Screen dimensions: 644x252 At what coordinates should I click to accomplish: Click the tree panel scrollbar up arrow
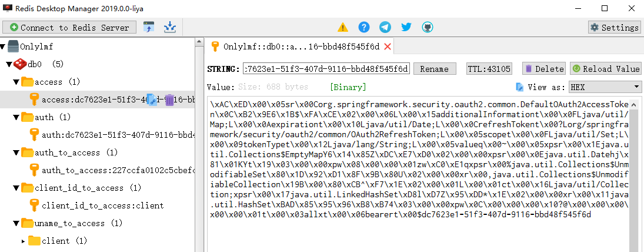tap(199, 42)
